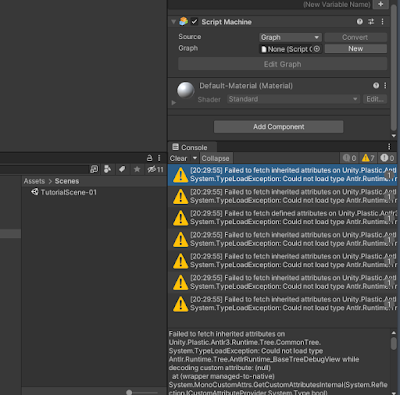Click the favorites star icon in Project
400x395 pixels.
click(137, 169)
